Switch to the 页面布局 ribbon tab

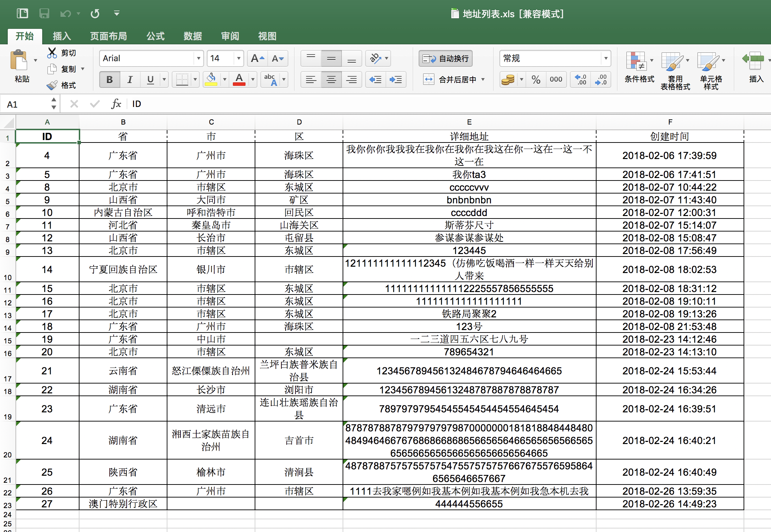(x=109, y=36)
